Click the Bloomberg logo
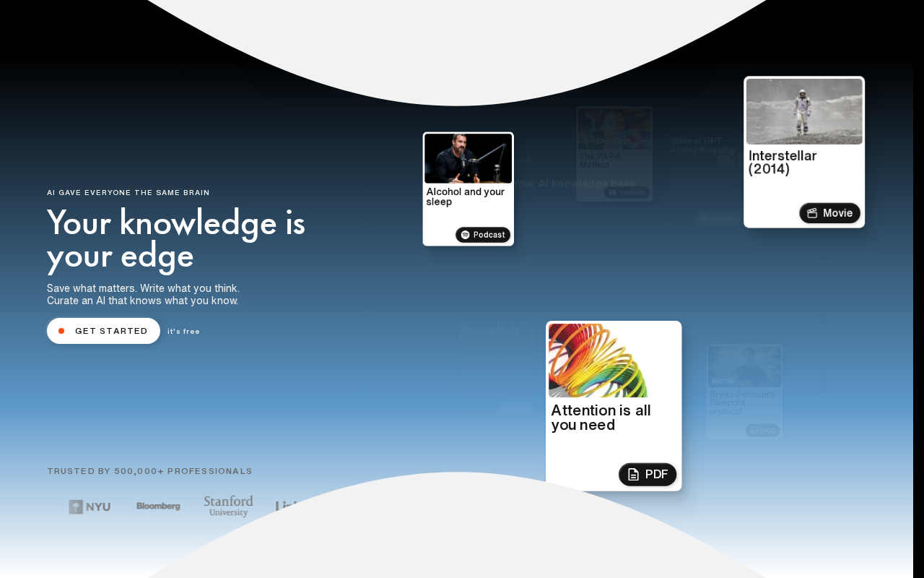Viewport: 924px width, 578px height. click(x=158, y=506)
